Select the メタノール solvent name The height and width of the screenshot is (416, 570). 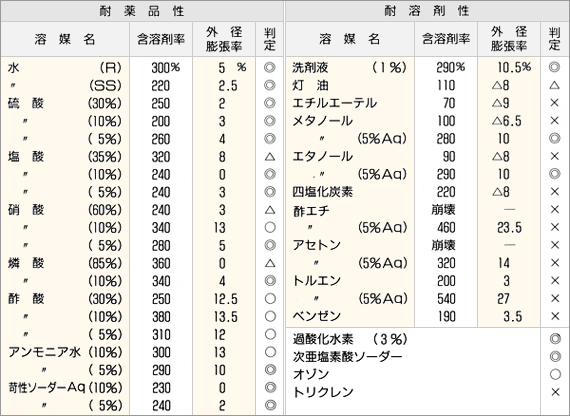coord(322,121)
